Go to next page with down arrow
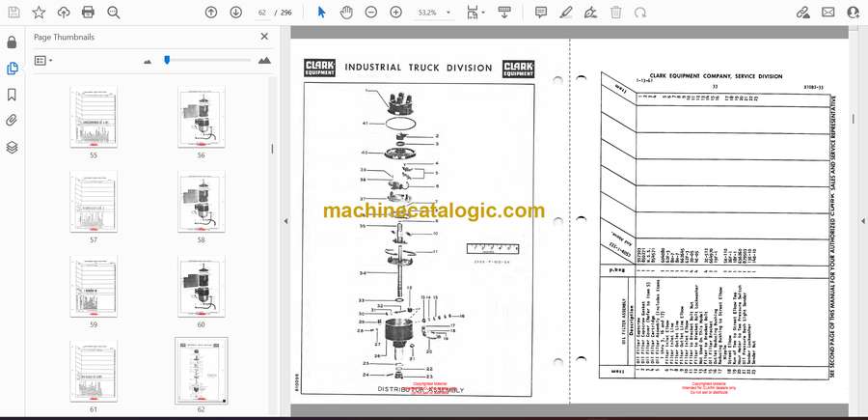This screenshot has width=868, height=420. click(236, 13)
